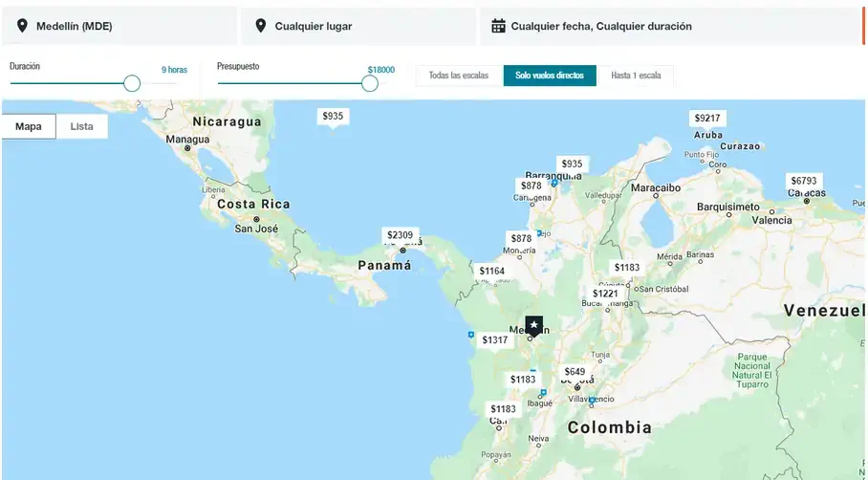Click the Duración slider handle

coord(132,83)
